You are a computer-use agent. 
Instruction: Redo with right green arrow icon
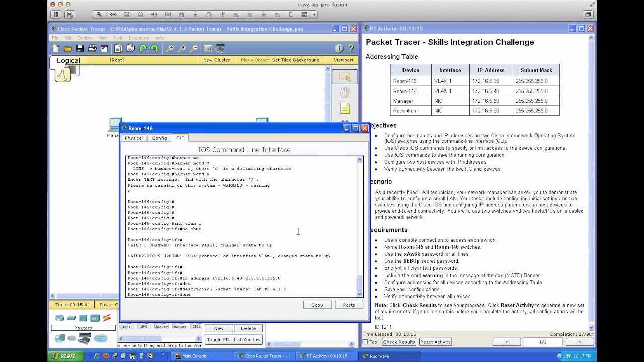[155, 49]
